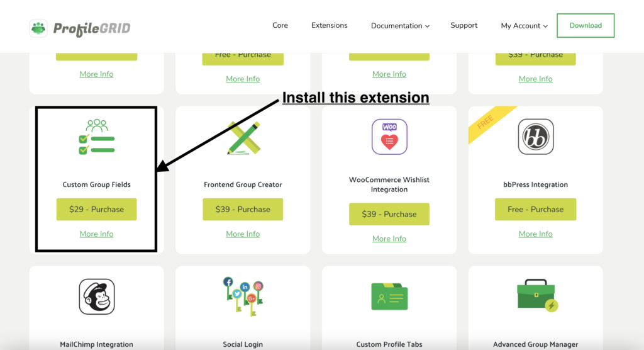Click the Social Login keys icon

(x=243, y=296)
